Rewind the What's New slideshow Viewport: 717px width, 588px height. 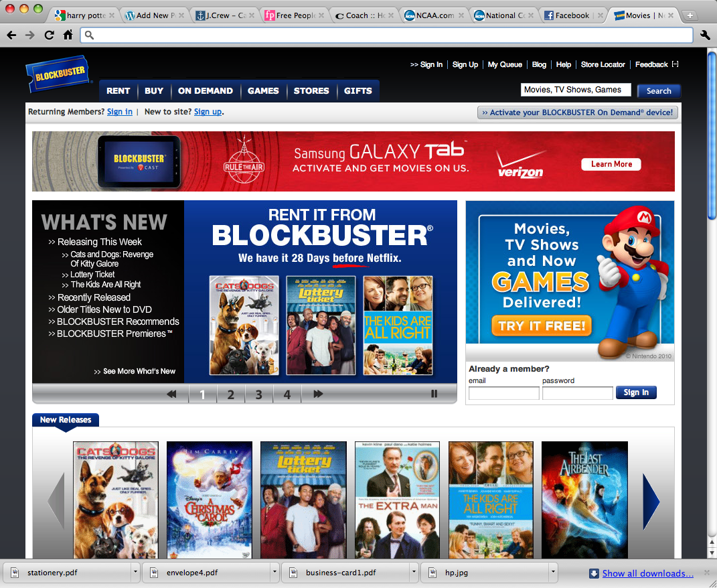pos(171,394)
